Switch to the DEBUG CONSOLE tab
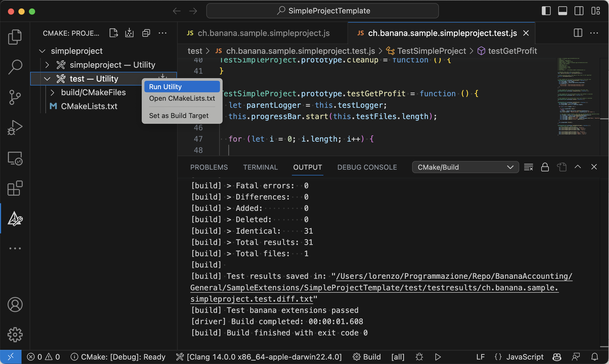 (x=367, y=167)
